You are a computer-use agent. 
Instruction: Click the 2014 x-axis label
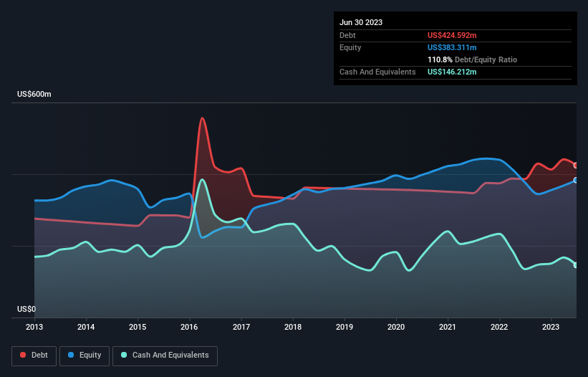pyautogui.click(x=86, y=327)
